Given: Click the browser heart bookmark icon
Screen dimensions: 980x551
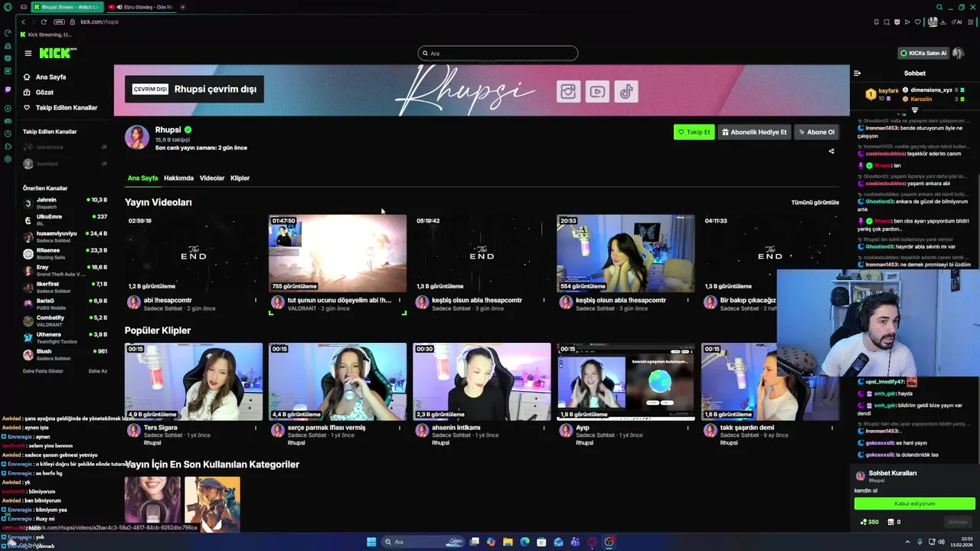Looking at the screenshot, I should pos(917,22).
